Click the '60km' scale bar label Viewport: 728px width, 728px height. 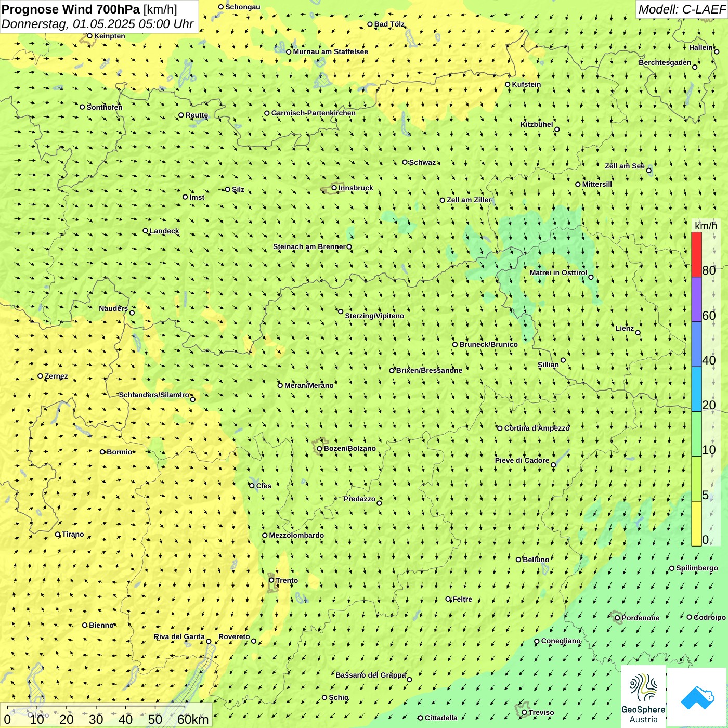(x=193, y=720)
